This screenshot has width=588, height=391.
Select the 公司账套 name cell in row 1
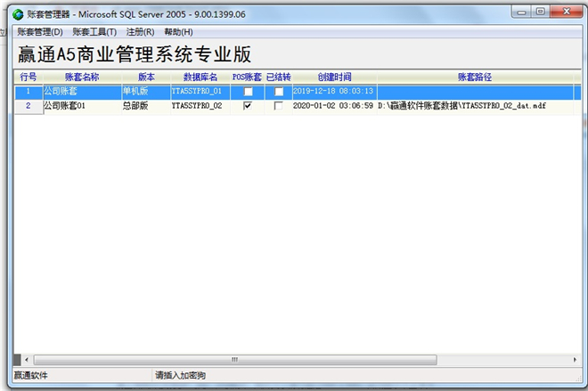83,92
